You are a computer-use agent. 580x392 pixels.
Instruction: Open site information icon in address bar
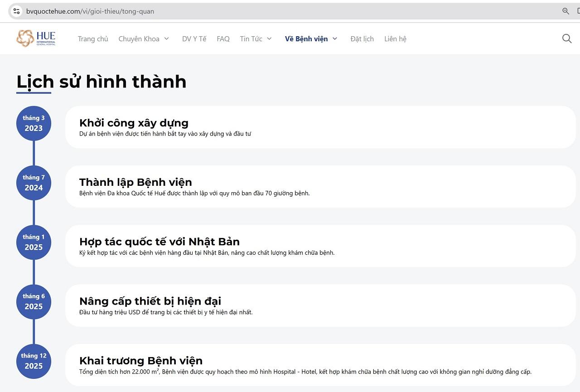pos(16,11)
